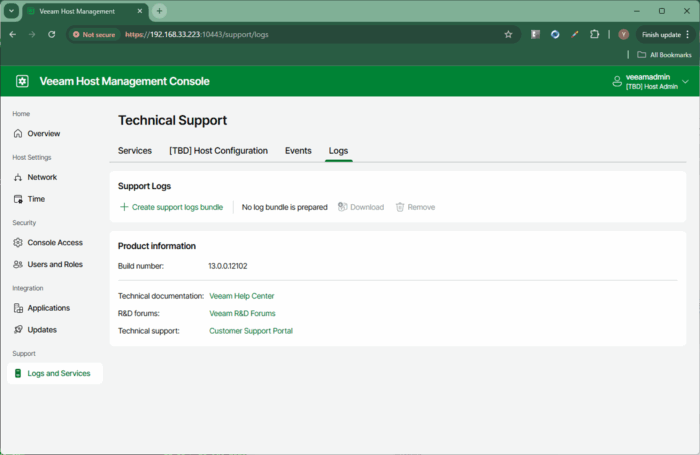Click the Download logs icon
The height and width of the screenshot is (455, 700).
(342, 207)
